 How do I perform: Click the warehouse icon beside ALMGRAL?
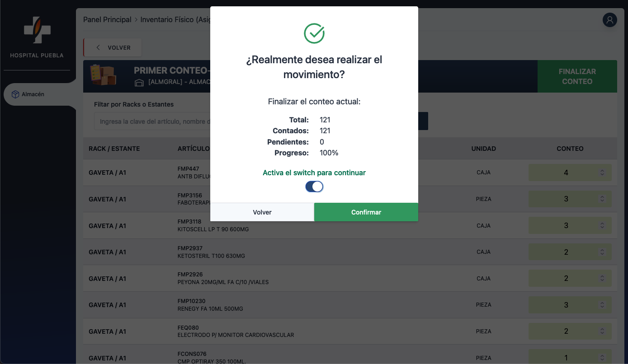coord(139,82)
